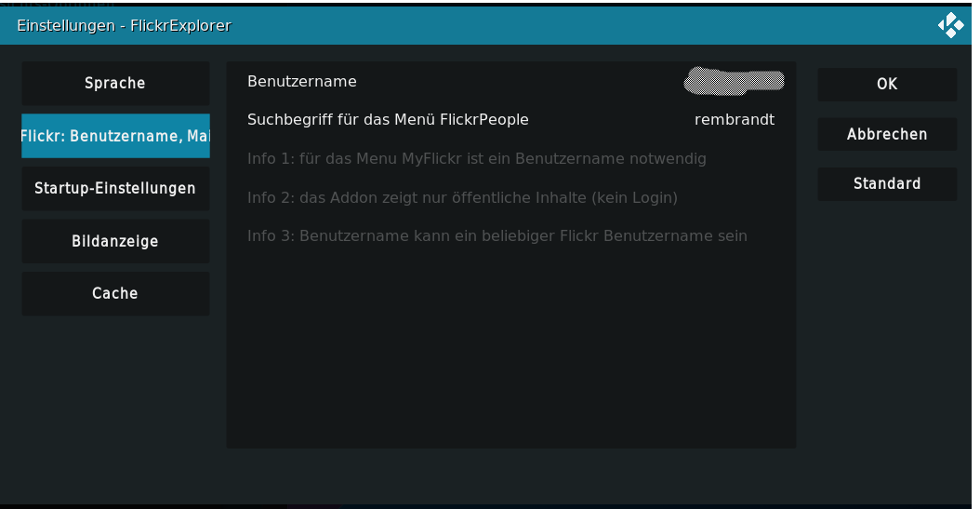Viewport: 980px width, 509px height.
Task: Click the Info 3 beliebiger Benutzername note
Action: (x=497, y=236)
